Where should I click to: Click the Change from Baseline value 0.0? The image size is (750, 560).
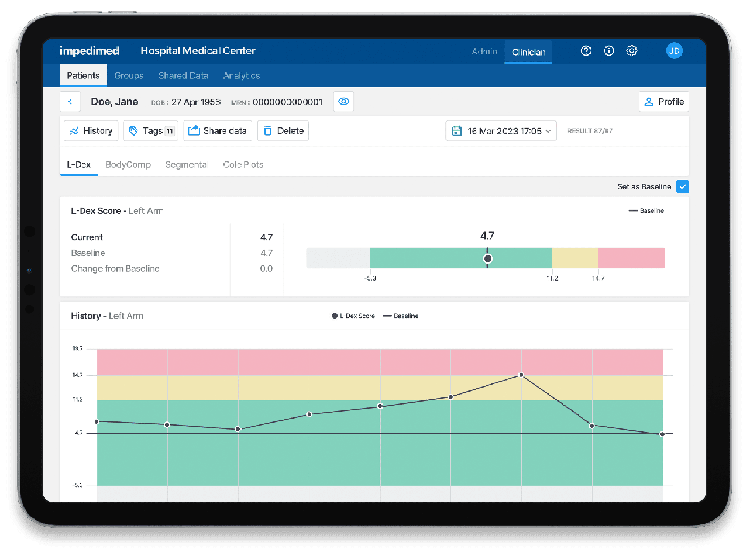(x=266, y=269)
